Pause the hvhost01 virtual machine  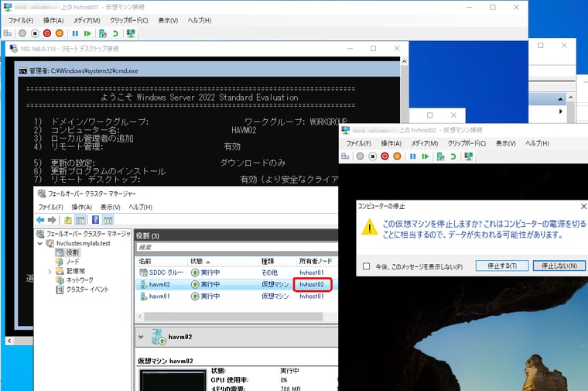coord(75,33)
